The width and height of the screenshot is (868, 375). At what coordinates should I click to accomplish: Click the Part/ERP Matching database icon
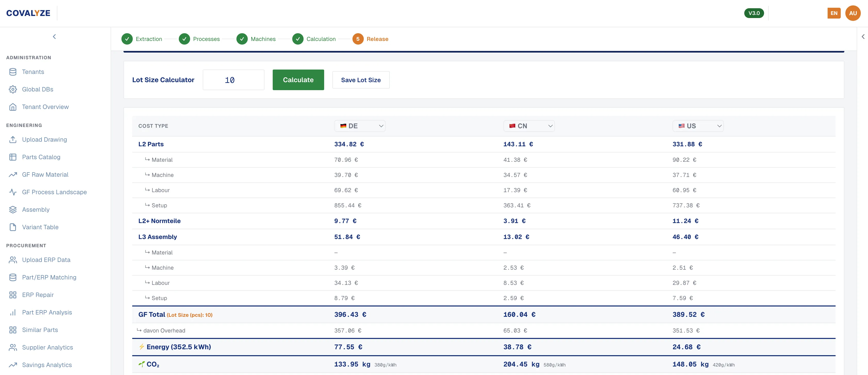(13, 278)
